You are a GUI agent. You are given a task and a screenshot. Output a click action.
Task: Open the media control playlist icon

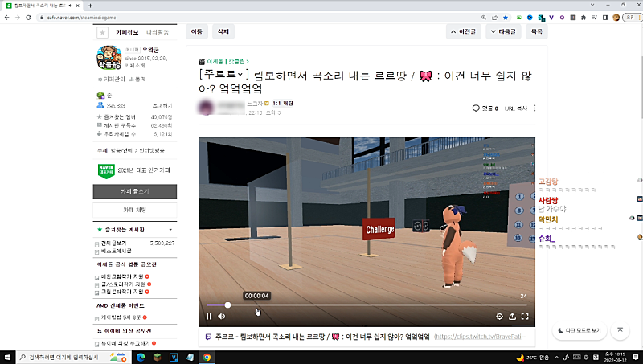coord(594,18)
